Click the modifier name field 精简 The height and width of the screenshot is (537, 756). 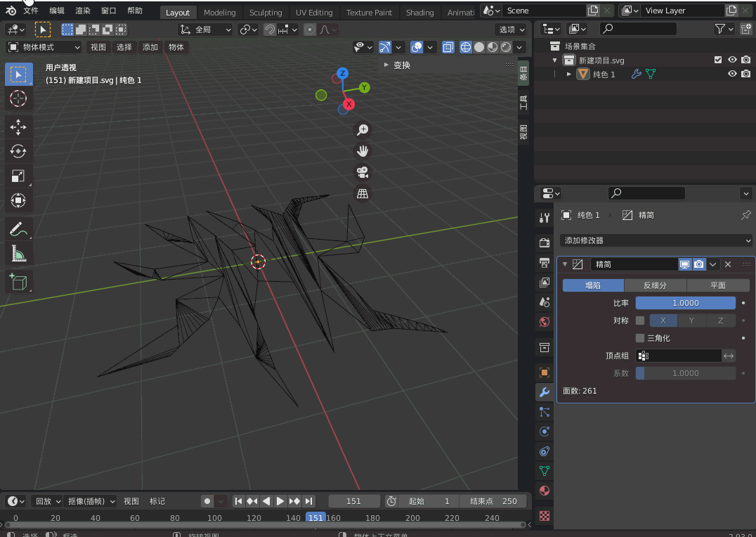click(634, 264)
